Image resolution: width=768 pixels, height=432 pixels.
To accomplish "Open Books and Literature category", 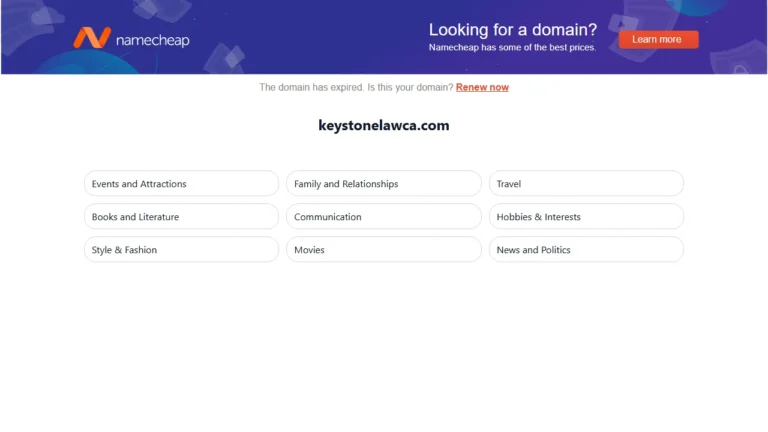I will 181,216.
